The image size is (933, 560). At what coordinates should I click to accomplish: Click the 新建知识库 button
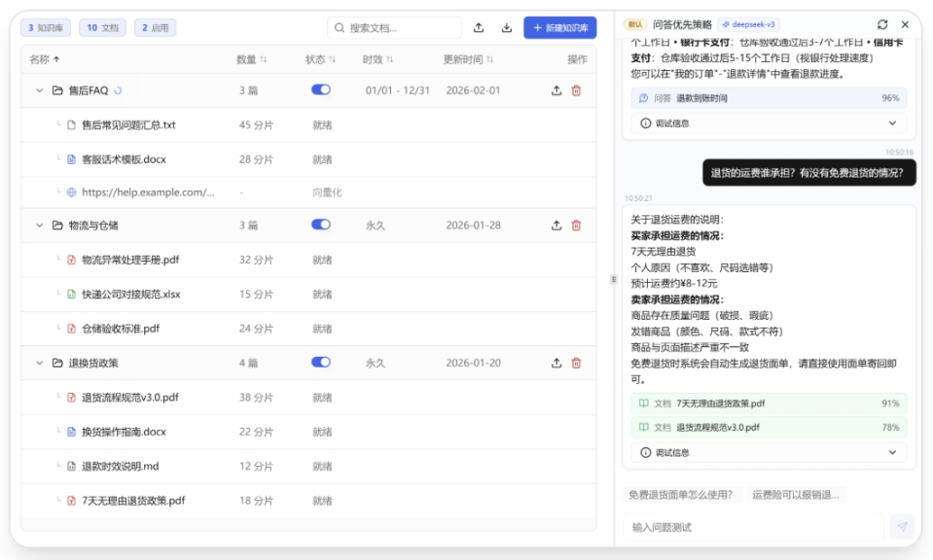pos(560,27)
